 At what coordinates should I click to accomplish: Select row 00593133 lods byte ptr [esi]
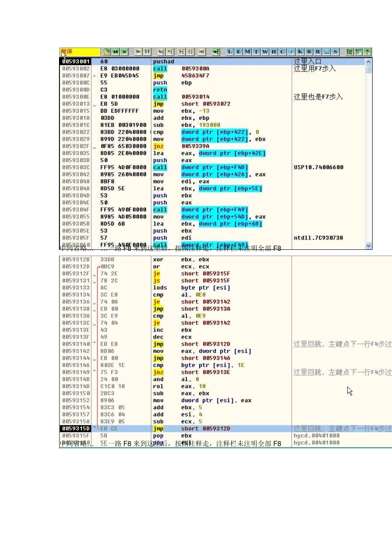(x=226, y=287)
